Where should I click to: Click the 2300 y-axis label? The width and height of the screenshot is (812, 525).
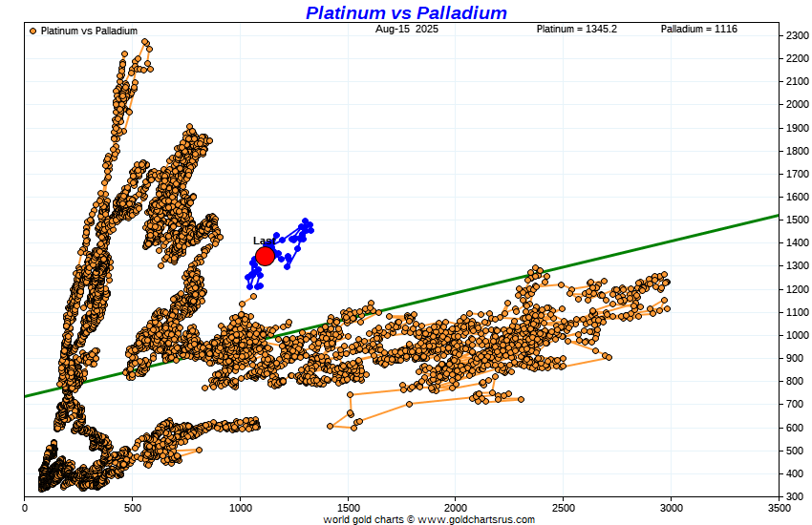coord(797,35)
